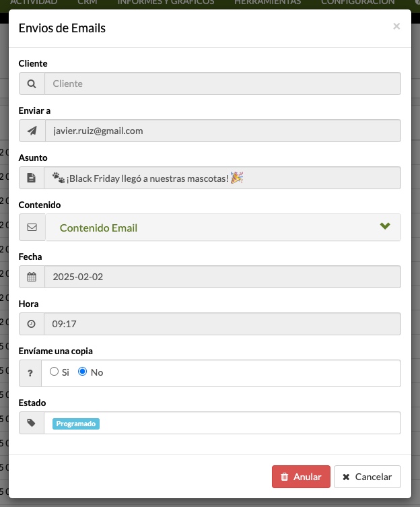Click the magnifier icon beside Cliente field
The image size is (420, 507).
(x=32, y=83)
